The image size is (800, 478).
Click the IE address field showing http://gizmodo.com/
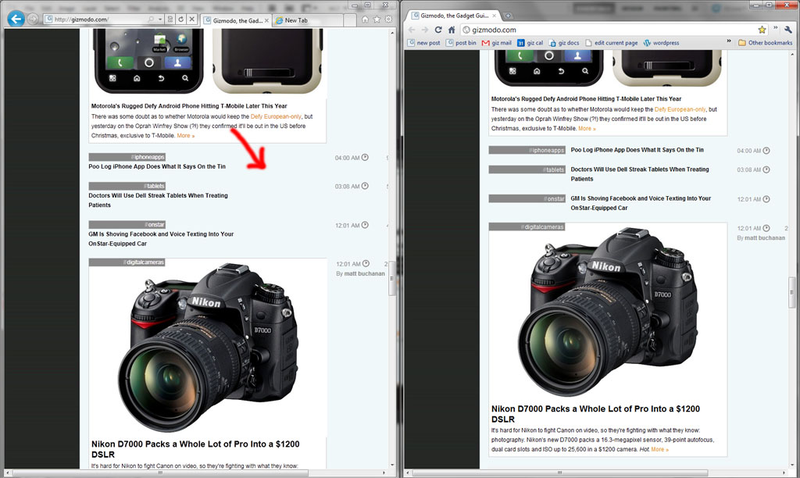click(x=95, y=19)
